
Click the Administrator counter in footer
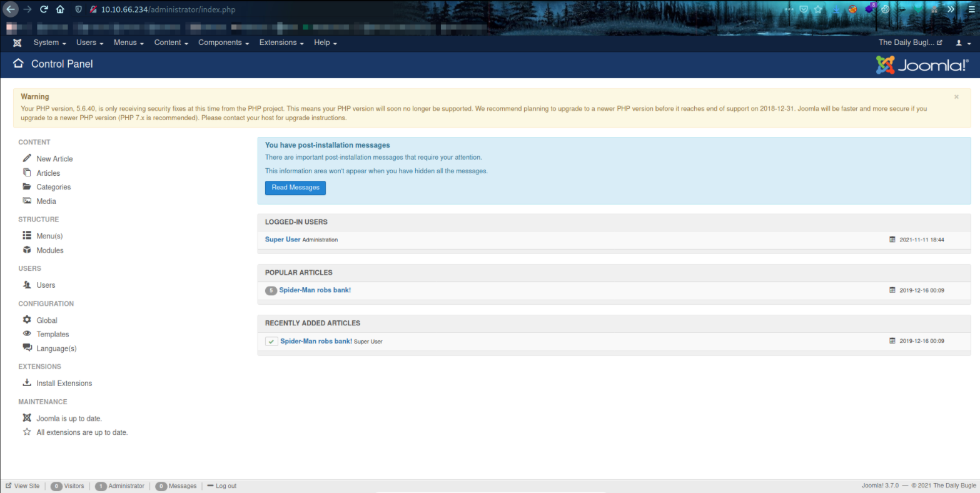point(119,486)
